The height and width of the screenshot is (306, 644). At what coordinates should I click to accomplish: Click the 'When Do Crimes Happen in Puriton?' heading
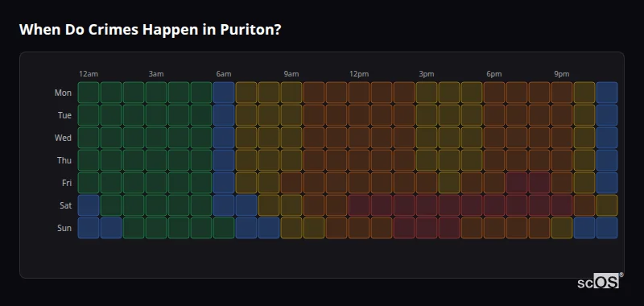pos(150,30)
